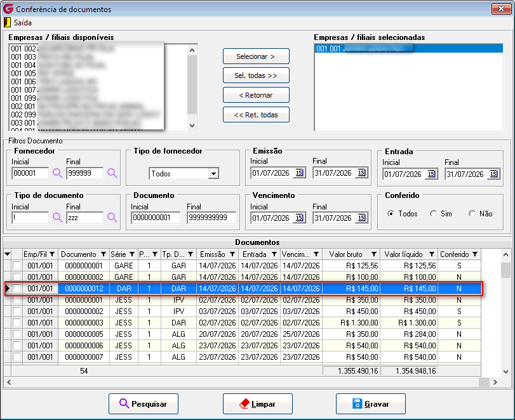Open Tipo de documento Final search magnifier
This screenshot has width=515, height=420.
pos(112,218)
